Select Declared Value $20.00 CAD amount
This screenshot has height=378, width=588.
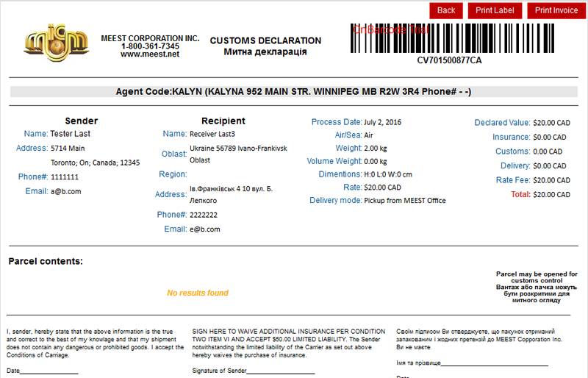click(x=552, y=123)
